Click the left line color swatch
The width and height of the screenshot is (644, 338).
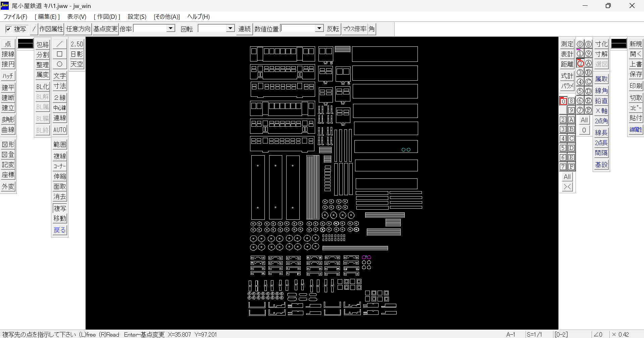26,44
